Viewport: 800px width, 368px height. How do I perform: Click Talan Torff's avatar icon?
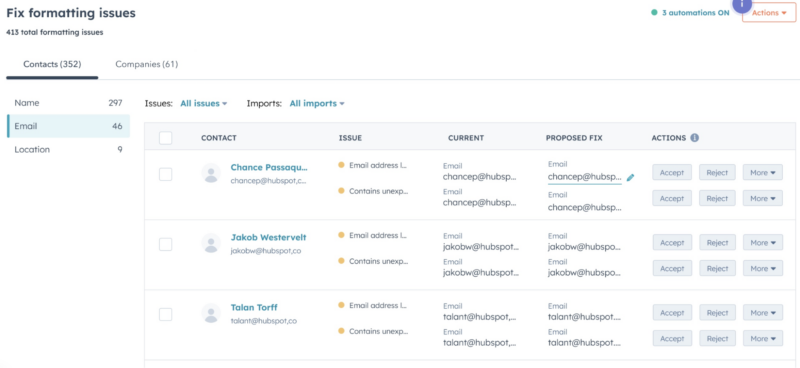[211, 313]
